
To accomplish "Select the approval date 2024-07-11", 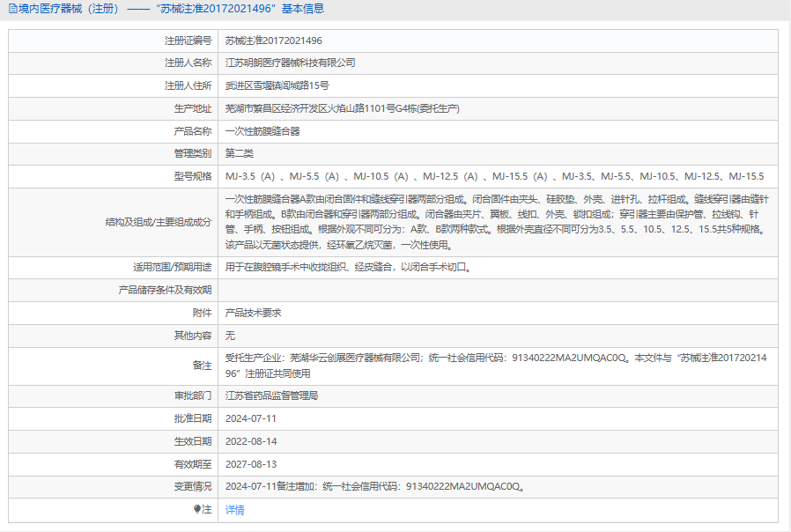I will pyautogui.click(x=251, y=418).
